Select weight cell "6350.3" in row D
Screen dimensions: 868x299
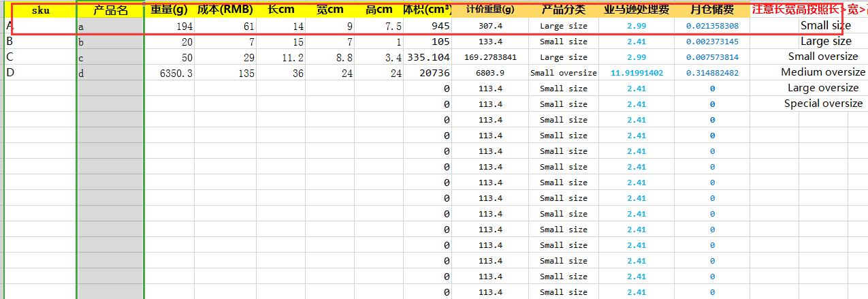click(170, 74)
